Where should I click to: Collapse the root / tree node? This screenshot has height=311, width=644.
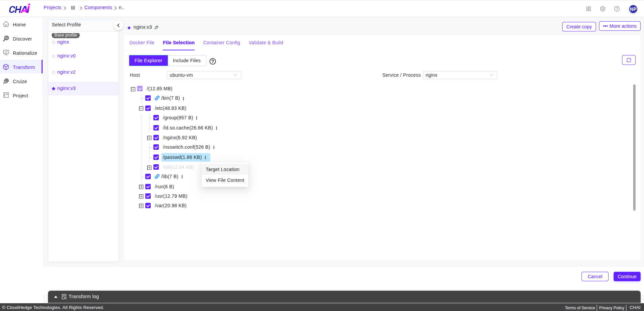(133, 89)
